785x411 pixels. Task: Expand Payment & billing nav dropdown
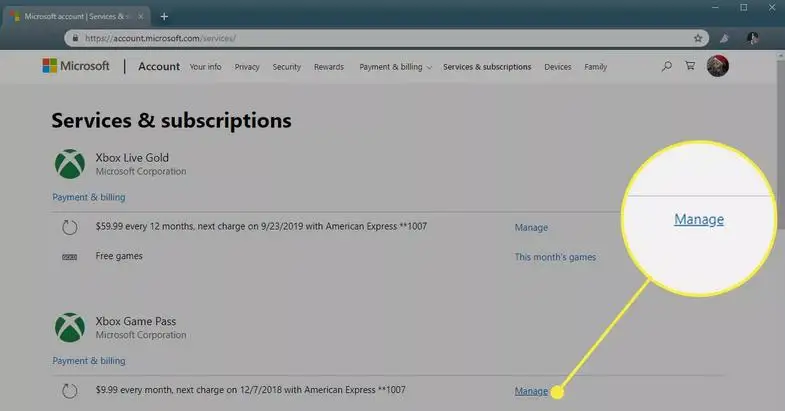[396, 67]
